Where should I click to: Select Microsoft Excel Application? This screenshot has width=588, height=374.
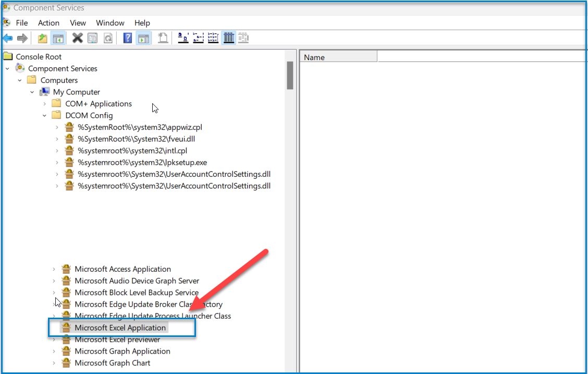tap(120, 328)
